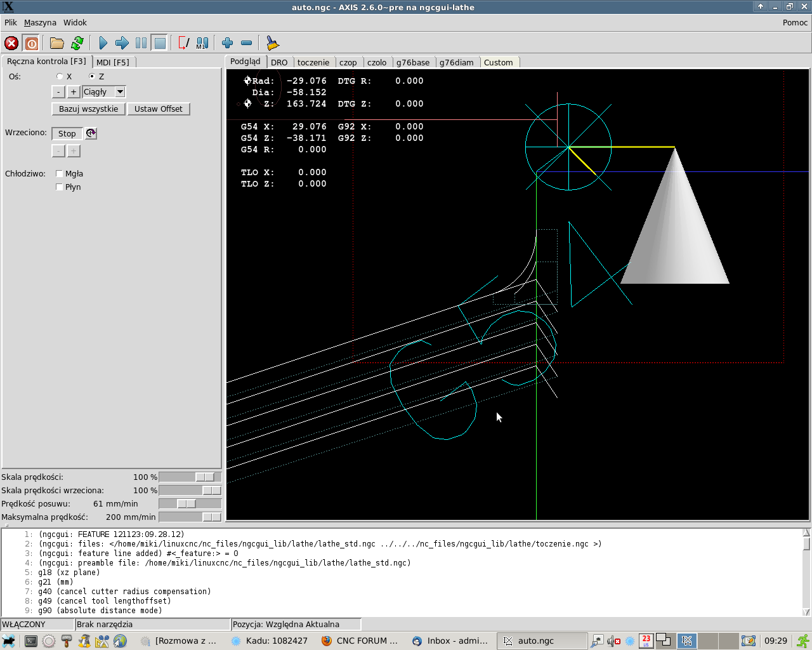Open the czop tab

(x=348, y=62)
